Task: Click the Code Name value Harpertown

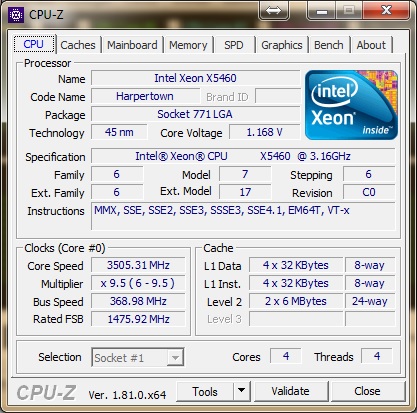Action: point(145,96)
